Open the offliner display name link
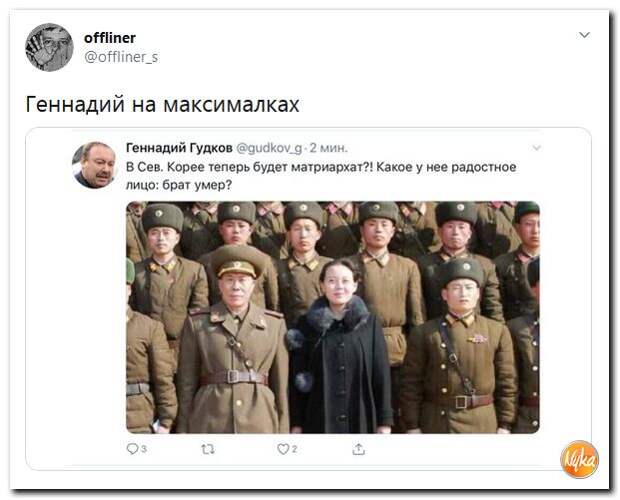Viewport: 620px width, 500px height. coord(110,38)
